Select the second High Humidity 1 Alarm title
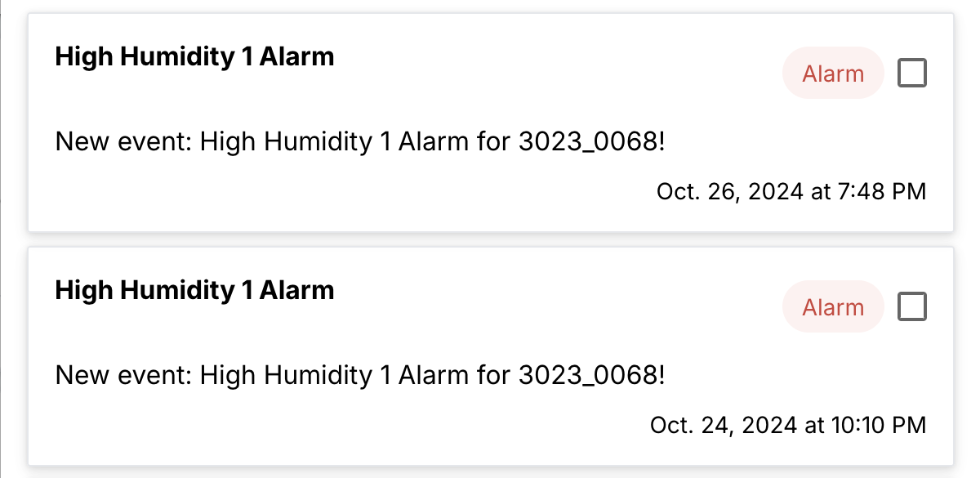 pos(194,290)
